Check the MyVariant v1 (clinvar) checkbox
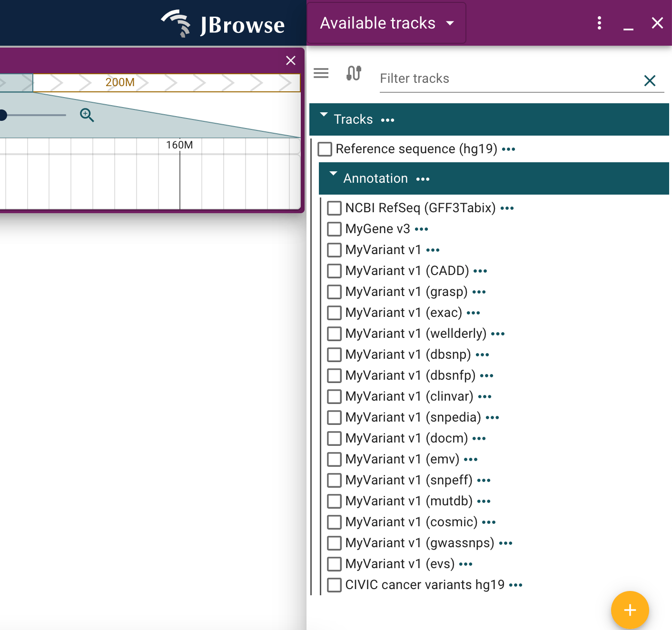This screenshot has width=672, height=630. pyautogui.click(x=335, y=396)
